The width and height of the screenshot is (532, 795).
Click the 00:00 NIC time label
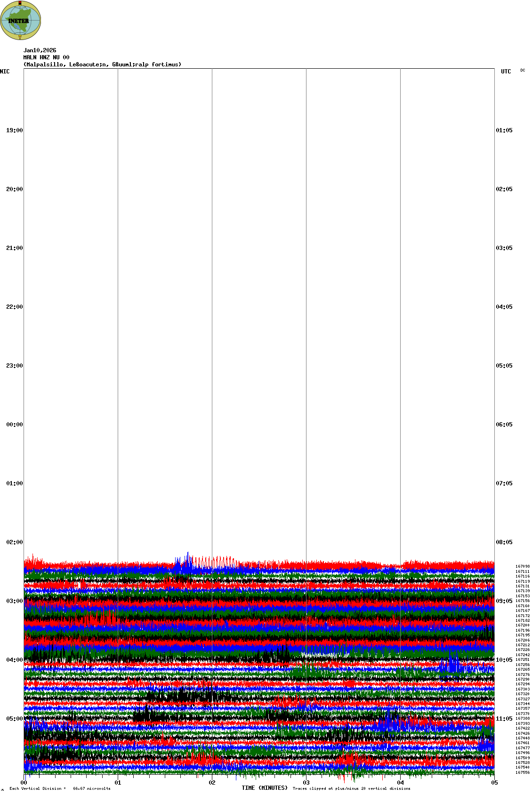(14, 425)
